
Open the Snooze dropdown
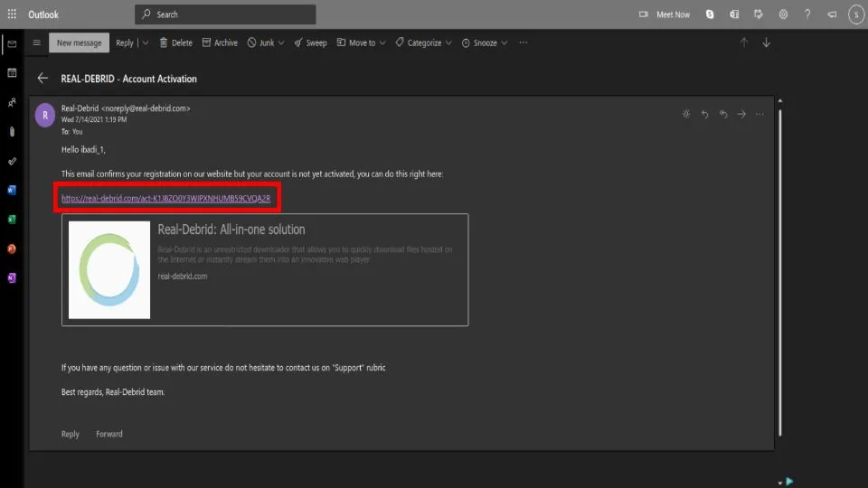coord(504,42)
